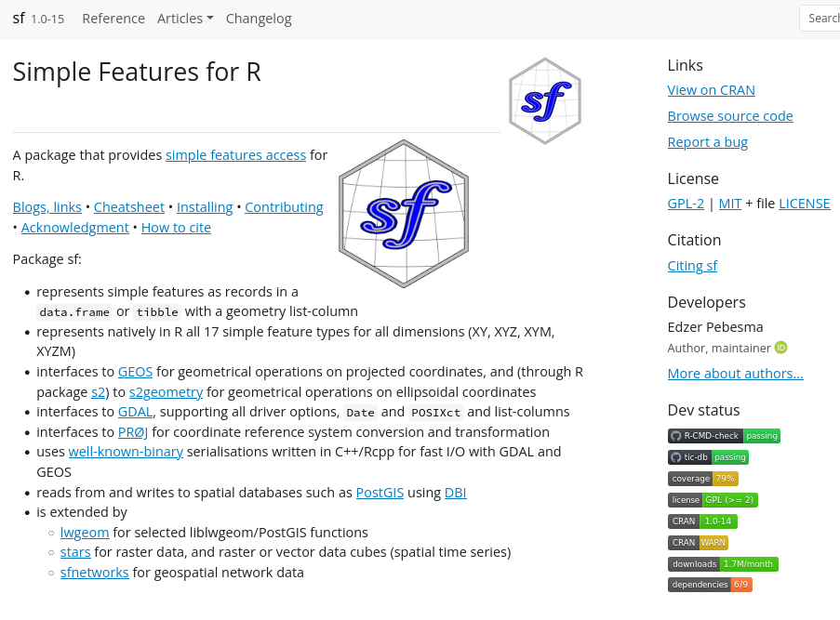
Task: Click the More about authors link
Action: pyautogui.click(x=735, y=374)
